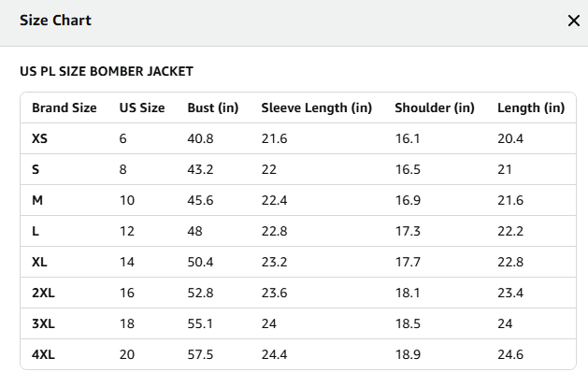Click the Size Chart title
The height and width of the screenshot is (387, 588).
(55, 21)
